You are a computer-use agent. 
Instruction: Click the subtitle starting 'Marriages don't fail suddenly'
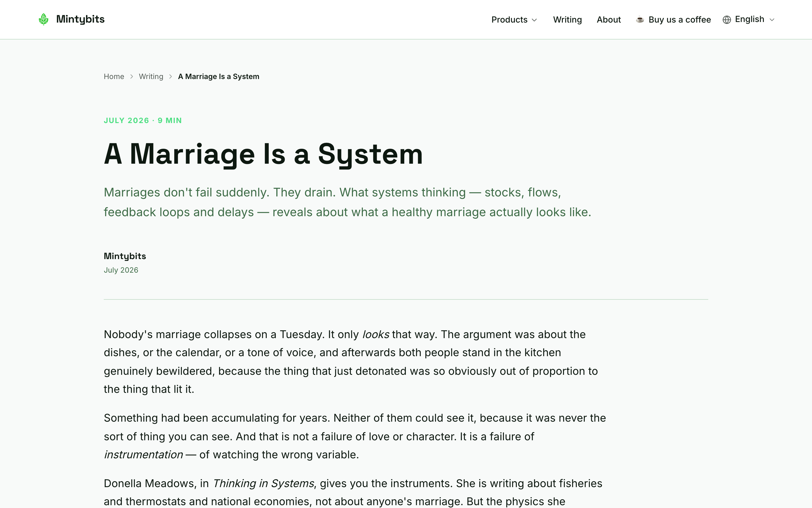click(x=347, y=202)
